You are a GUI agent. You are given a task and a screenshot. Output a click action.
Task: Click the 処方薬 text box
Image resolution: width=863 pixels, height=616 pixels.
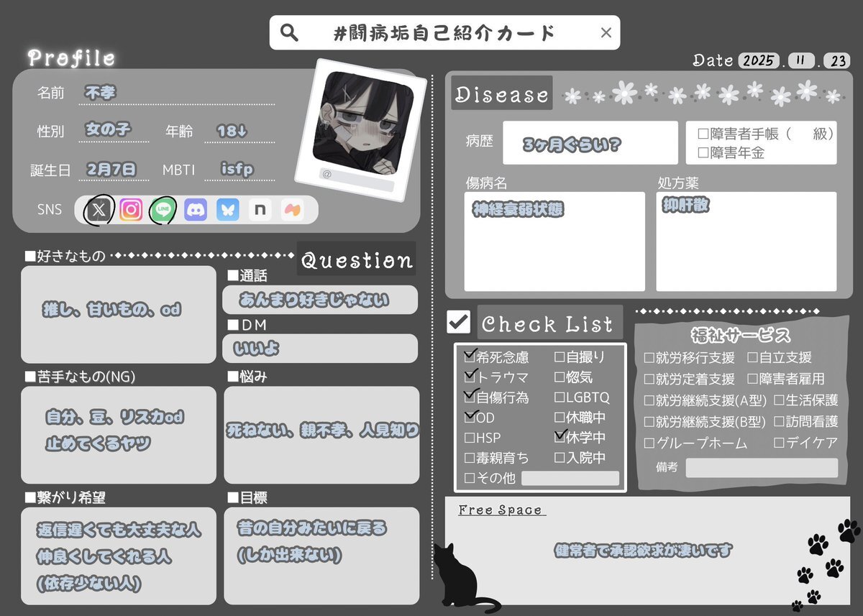click(x=746, y=242)
